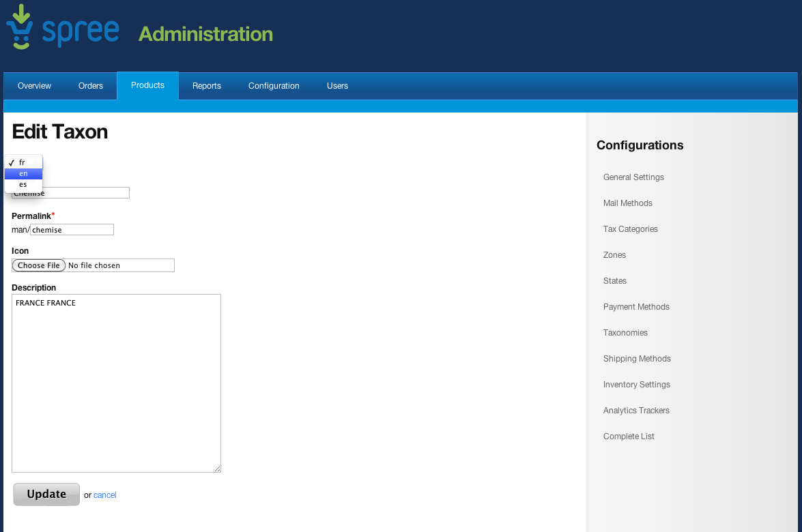Click the Update button

(x=46, y=494)
